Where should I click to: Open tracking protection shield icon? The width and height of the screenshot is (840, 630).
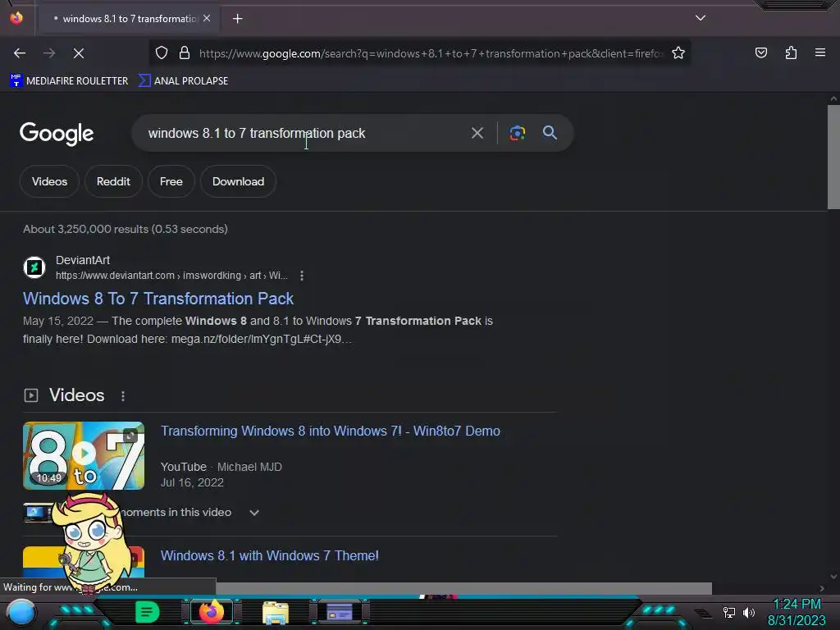point(162,52)
